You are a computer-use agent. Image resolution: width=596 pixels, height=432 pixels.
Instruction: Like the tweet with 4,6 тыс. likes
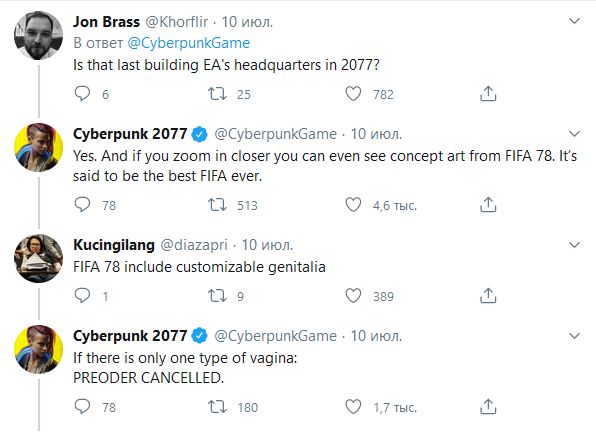(353, 205)
